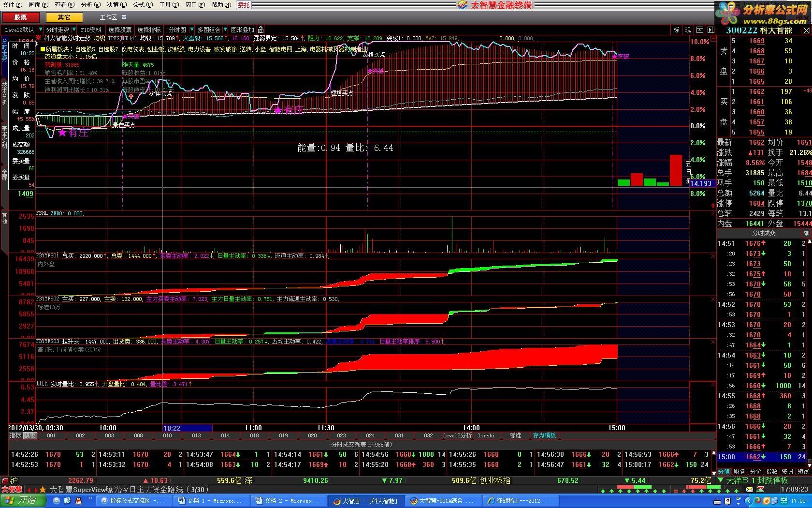812x508 pixels.
Task: Expand the 分时图 dropdown arrow
Action: pyautogui.click(x=192, y=30)
